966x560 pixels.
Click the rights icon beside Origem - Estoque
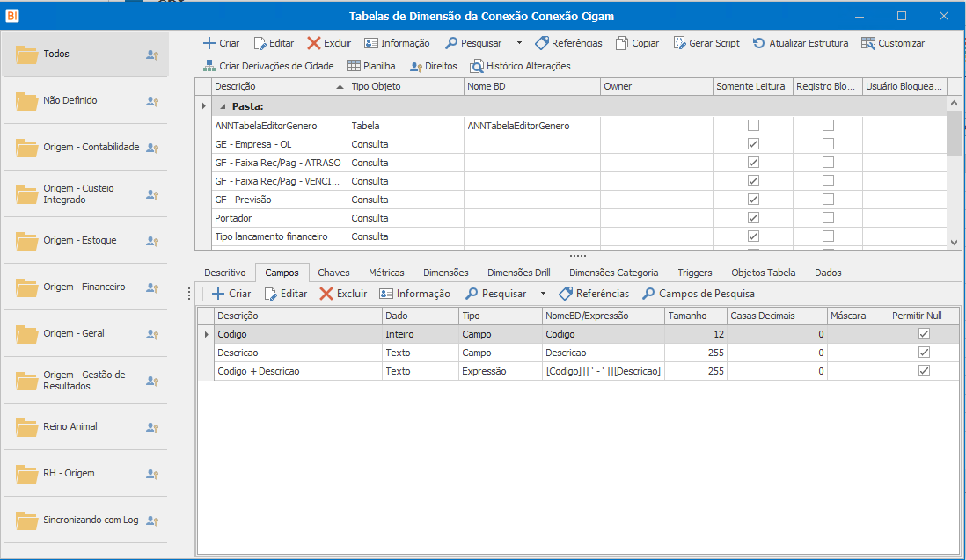(152, 241)
